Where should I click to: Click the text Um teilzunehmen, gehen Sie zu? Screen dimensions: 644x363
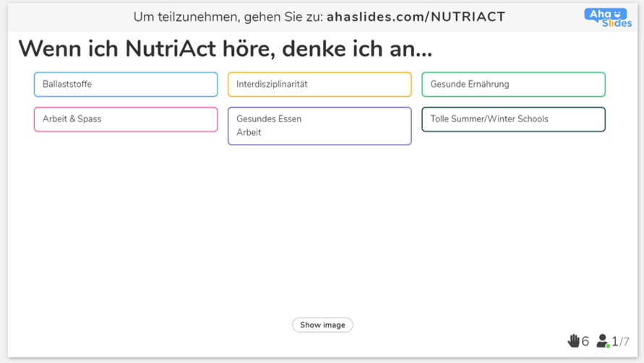[228, 17]
